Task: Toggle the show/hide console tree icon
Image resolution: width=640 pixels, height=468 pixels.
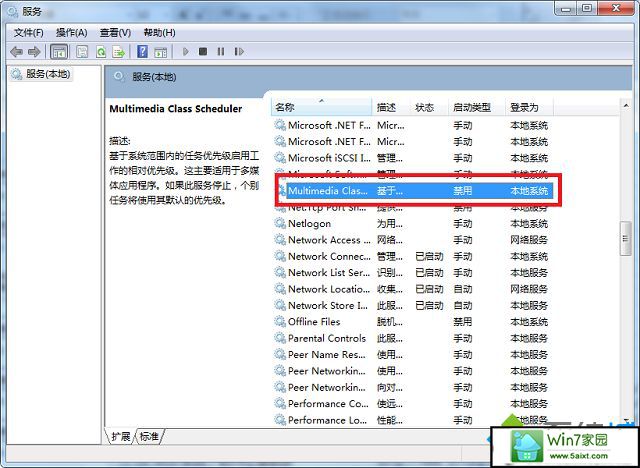Action: point(59,52)
